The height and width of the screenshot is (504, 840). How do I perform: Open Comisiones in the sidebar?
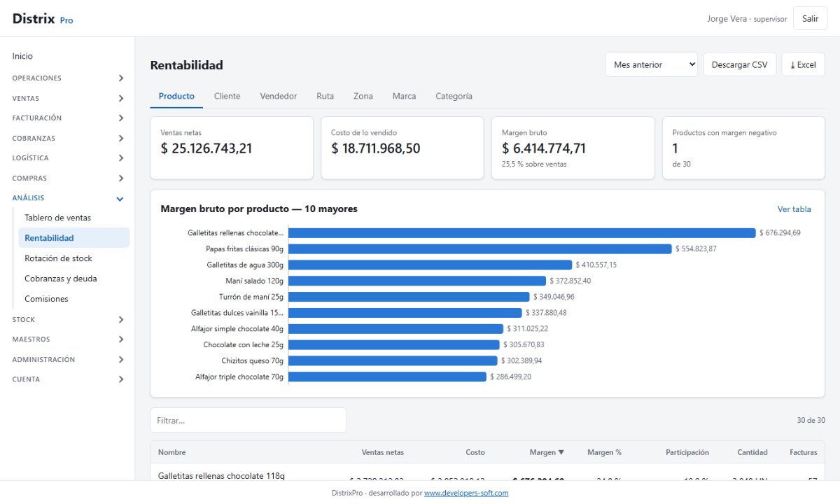(x=74, y=299)
